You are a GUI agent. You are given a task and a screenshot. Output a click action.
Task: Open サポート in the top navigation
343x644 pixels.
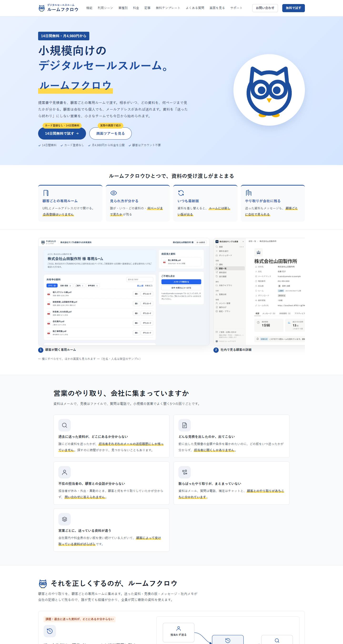pos(236,8)
